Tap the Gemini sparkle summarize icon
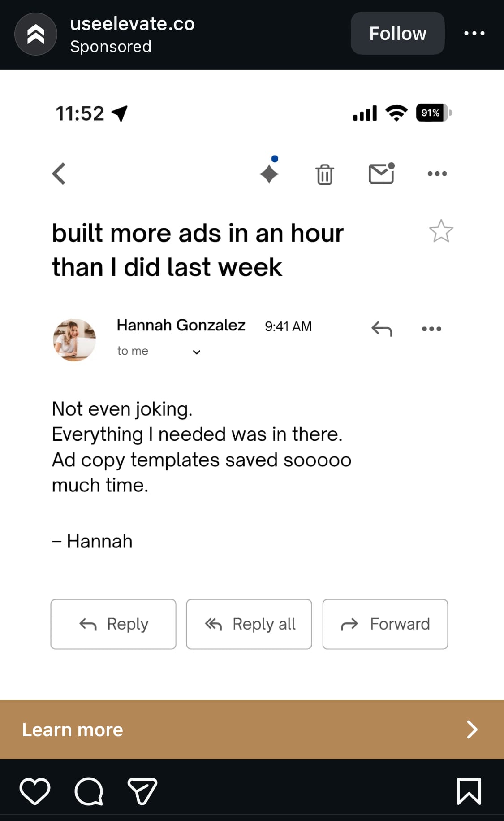This screenshot has width=504, height=821. pos(269,173)
